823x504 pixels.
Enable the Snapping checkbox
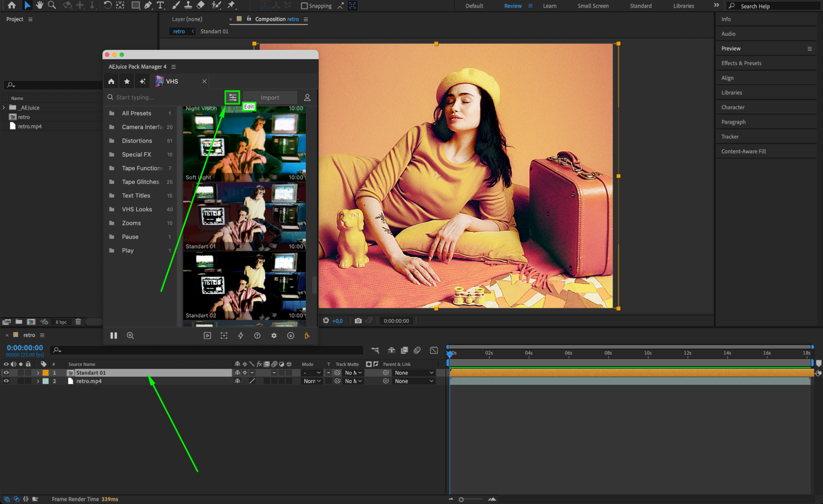(304, 6)
